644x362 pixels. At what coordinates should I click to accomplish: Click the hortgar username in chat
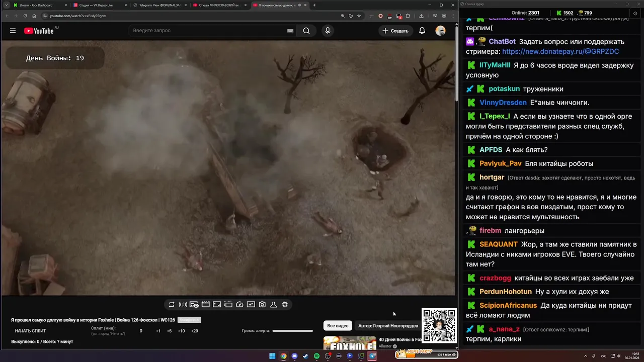[x=492, y=177]
